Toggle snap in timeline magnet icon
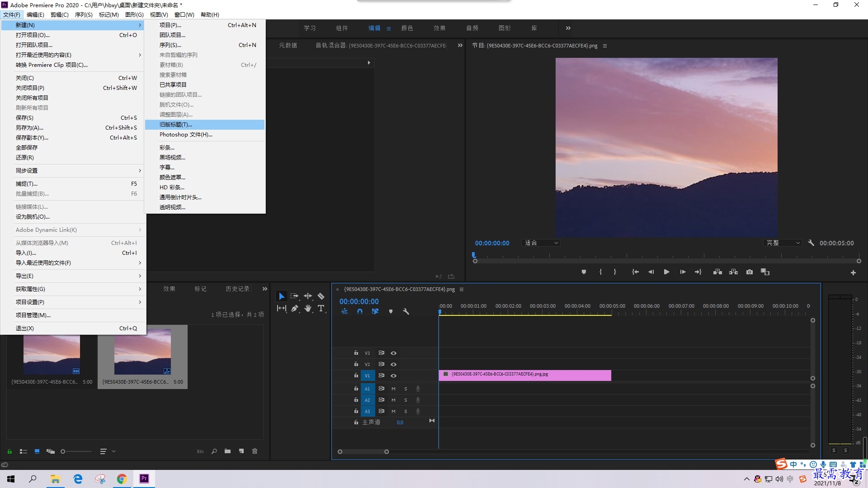Screen dimensions: 868x488 [360, 311]
